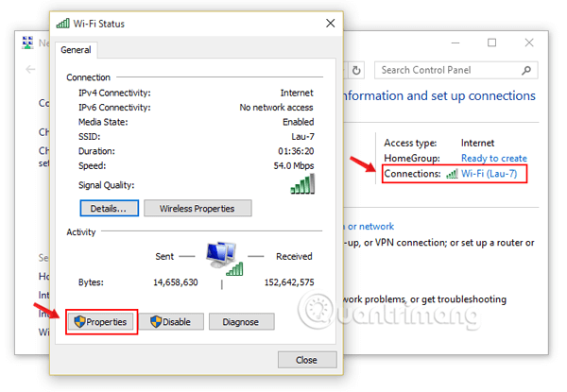Run Diagnose on the Wi-Fi connection
The image size is (567, 392).
240,321
